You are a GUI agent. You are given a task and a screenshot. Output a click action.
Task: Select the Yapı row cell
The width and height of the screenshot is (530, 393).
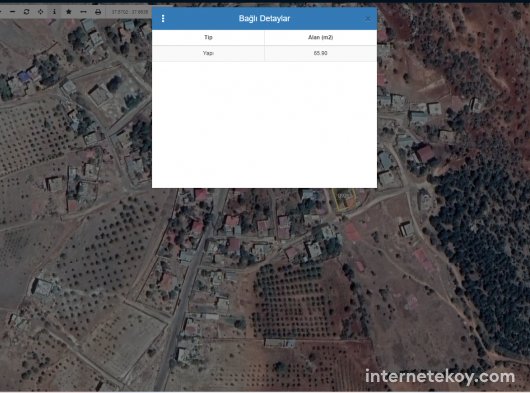pyautogui.click(x=208, y=53)
